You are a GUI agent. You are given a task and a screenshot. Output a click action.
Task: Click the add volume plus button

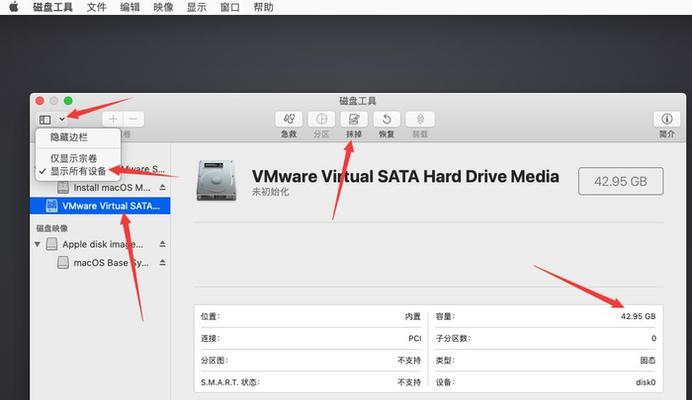point(113,119)
